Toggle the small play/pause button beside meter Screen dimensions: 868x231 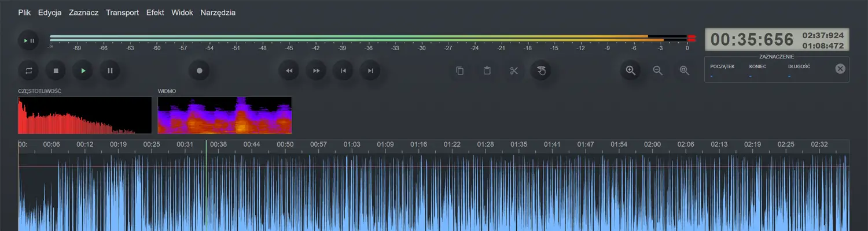(28, 40)
